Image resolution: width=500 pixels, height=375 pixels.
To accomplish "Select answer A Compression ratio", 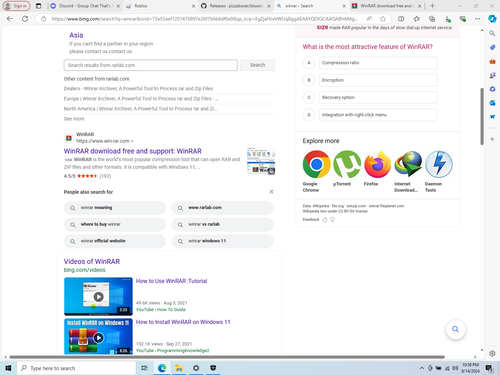I will (378, 63).
